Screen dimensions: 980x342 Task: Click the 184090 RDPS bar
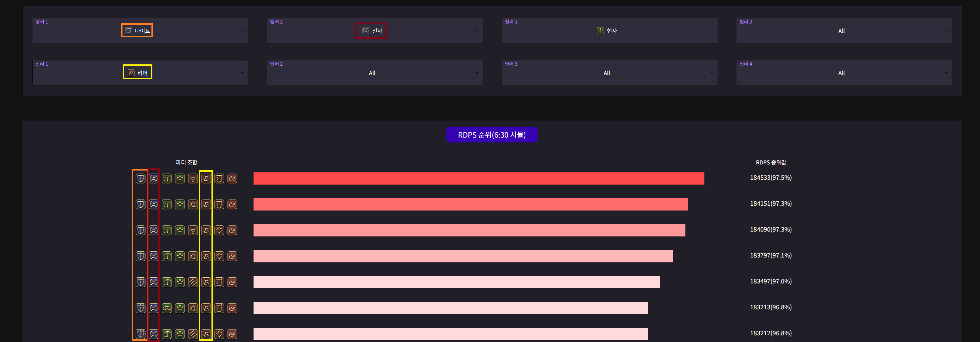point(469,230)
